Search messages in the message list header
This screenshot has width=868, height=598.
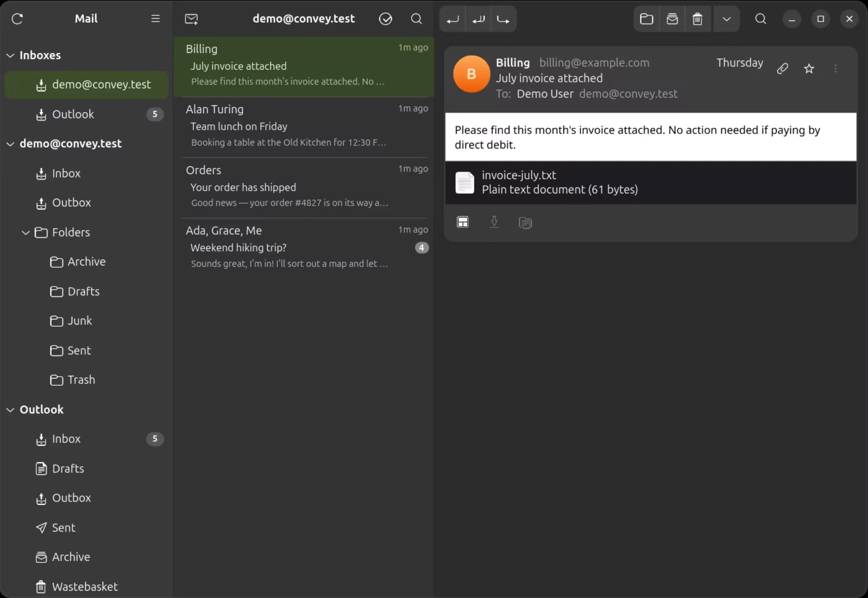[417, 19]
